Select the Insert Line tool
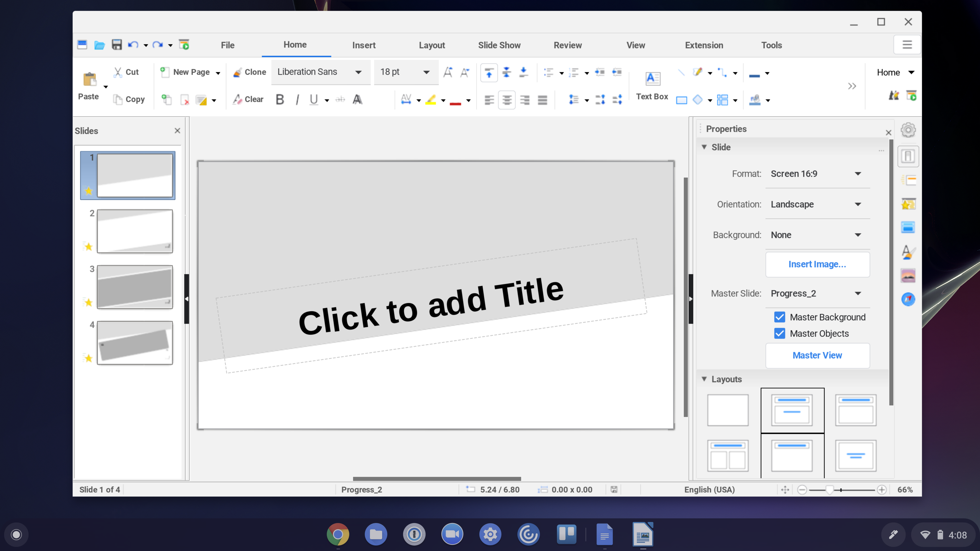Viewport: 980px width, 551px height. (x=681, y=72)
